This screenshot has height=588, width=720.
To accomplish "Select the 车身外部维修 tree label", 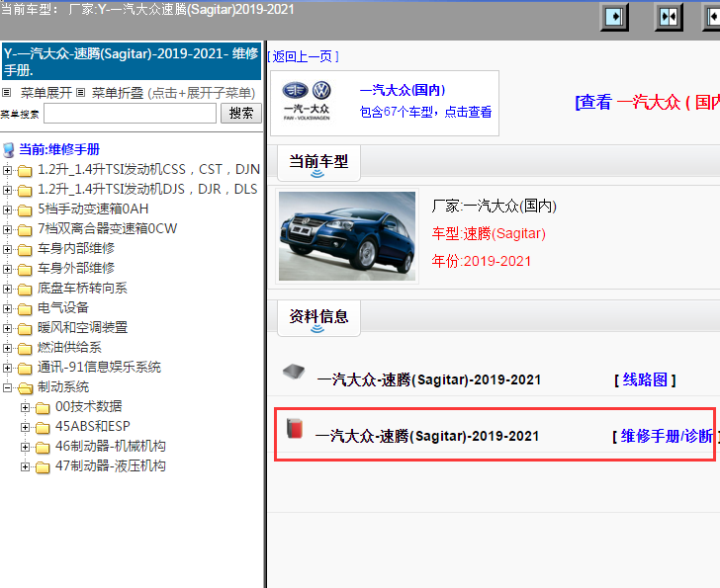I will click(x=76, y=268).
